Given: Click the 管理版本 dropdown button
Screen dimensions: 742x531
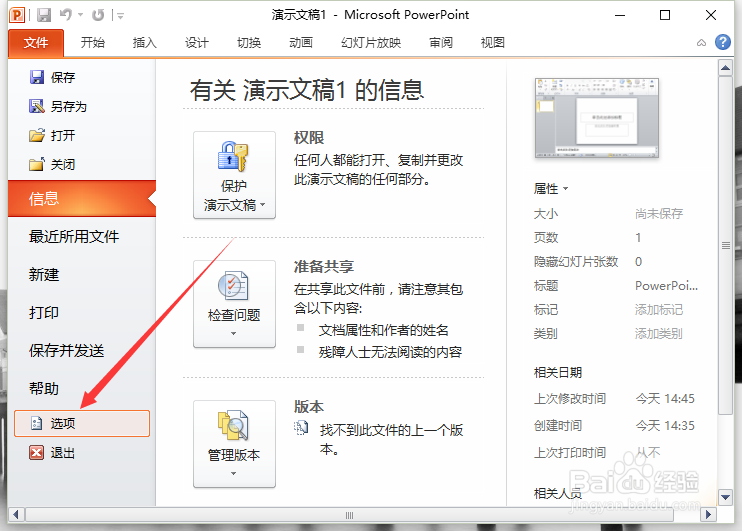Looking at the screenshot, I should [x=234, y=444].
